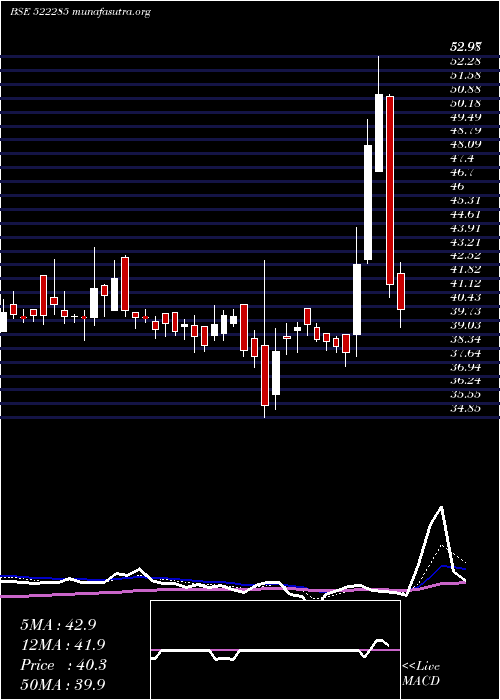Click the 37.64 price axis label
Screen dimensions: 500x700
click(x=465, y=353)
